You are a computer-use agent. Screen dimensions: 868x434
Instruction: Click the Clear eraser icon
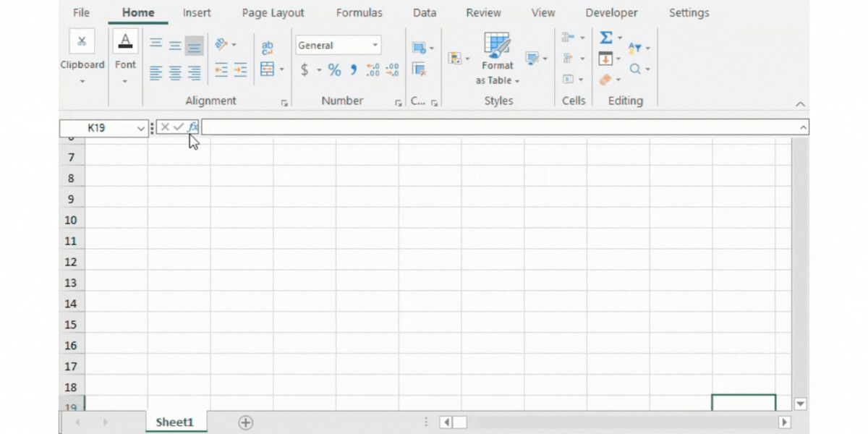[606, 80]
